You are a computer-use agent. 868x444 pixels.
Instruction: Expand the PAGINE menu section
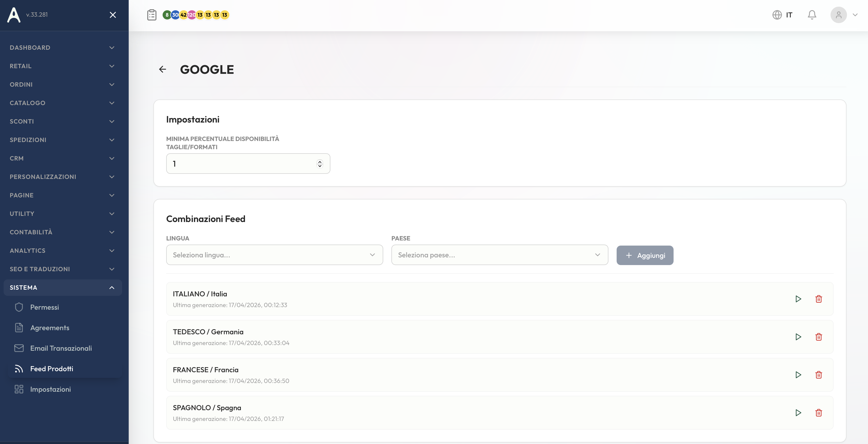63,195
